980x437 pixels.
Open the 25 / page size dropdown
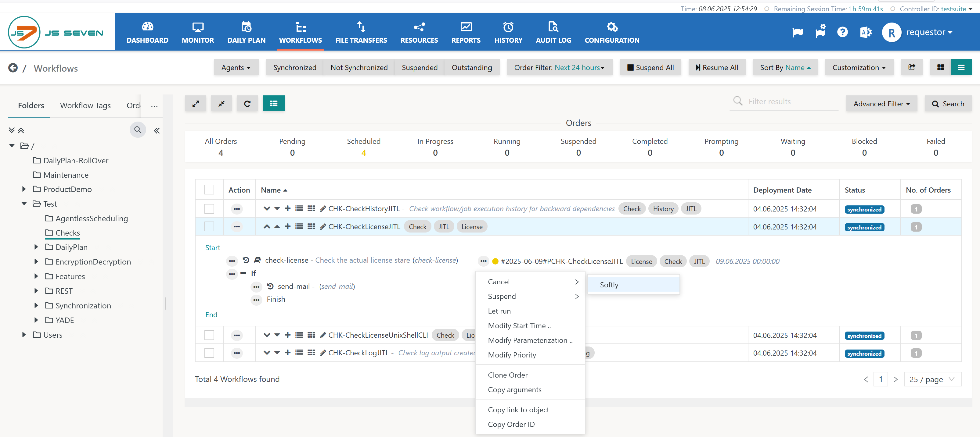(932, 379)
